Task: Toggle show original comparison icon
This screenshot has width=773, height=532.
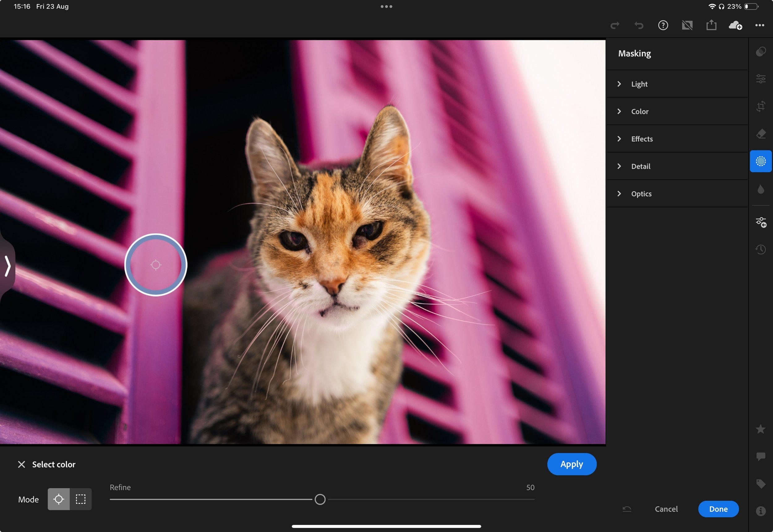Action: click(x=687, y=25)
